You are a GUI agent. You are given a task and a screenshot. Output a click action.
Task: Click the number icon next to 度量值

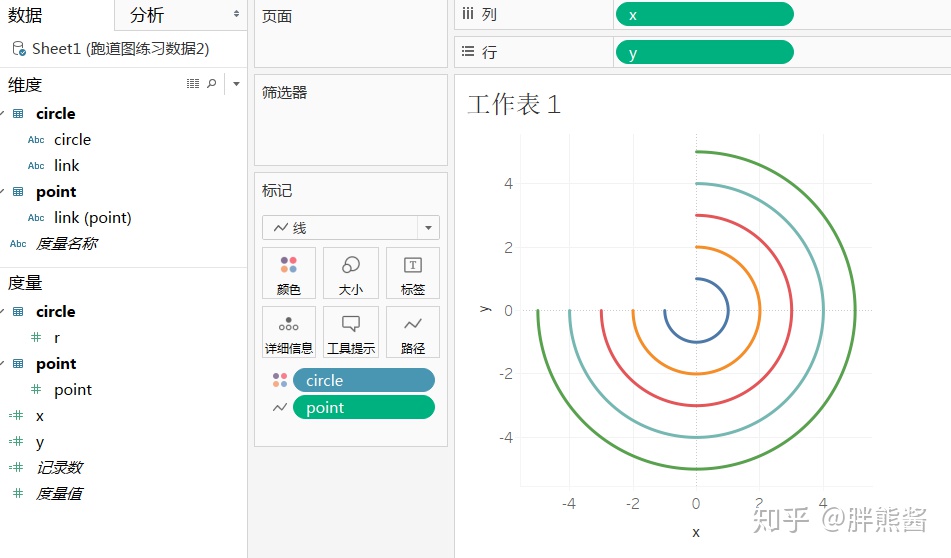coord(18,493)
